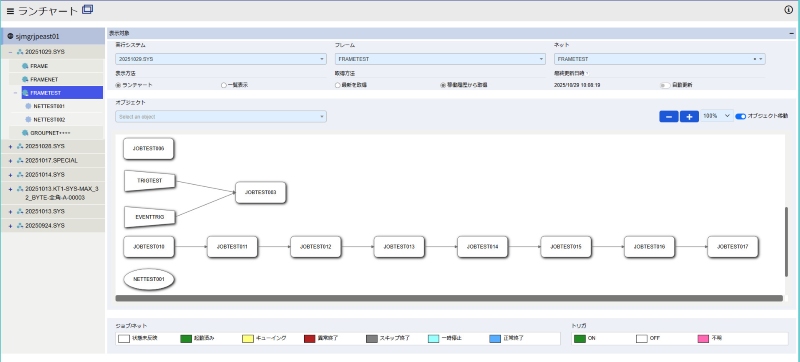Click the EVENTTRIG trigger node
The width and height of the screenshot is (800, 362).
[x=150, y=217]
